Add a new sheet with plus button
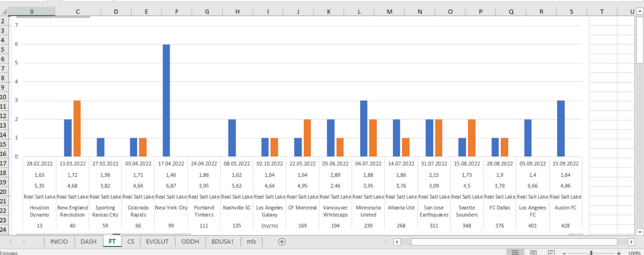 point(281,242)
